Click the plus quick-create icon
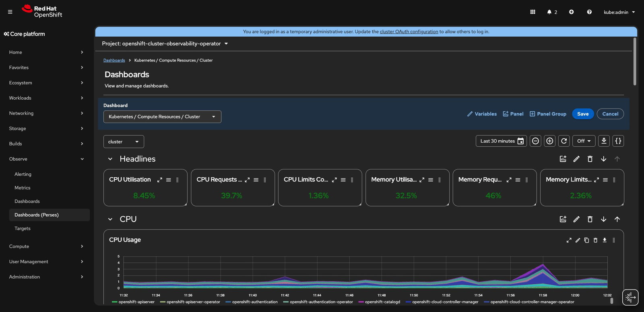This screenshot has height=312, width=644. pyautogui.click(x=571, y=12)
